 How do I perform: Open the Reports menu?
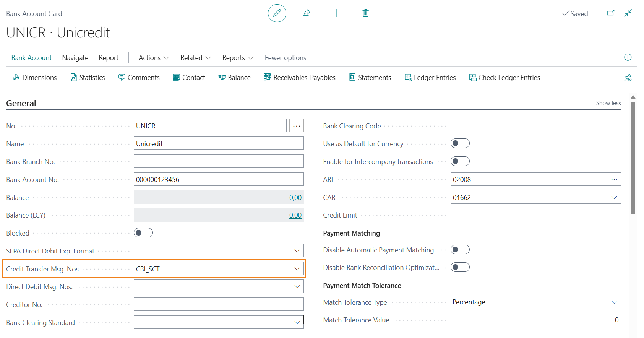tap(238, 58)
